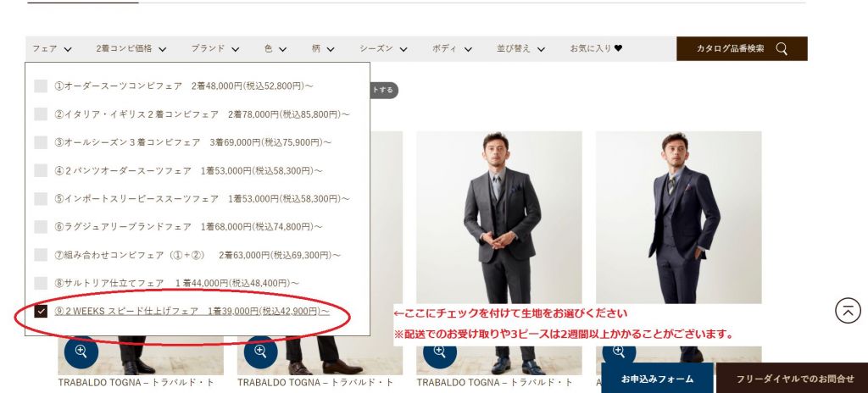Click zoom icon on second suit thumbnail

pos(260,351)
